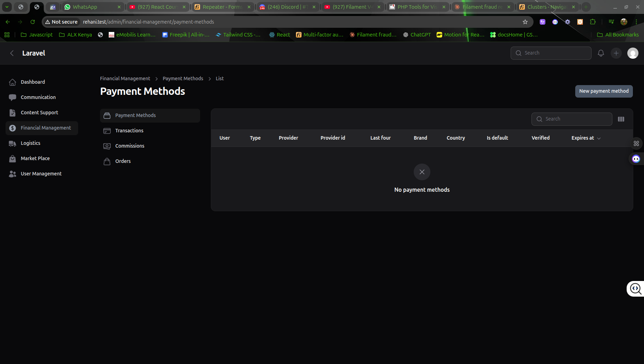
Task: Click the Not secure site info badge
Action: coord(61,22)
